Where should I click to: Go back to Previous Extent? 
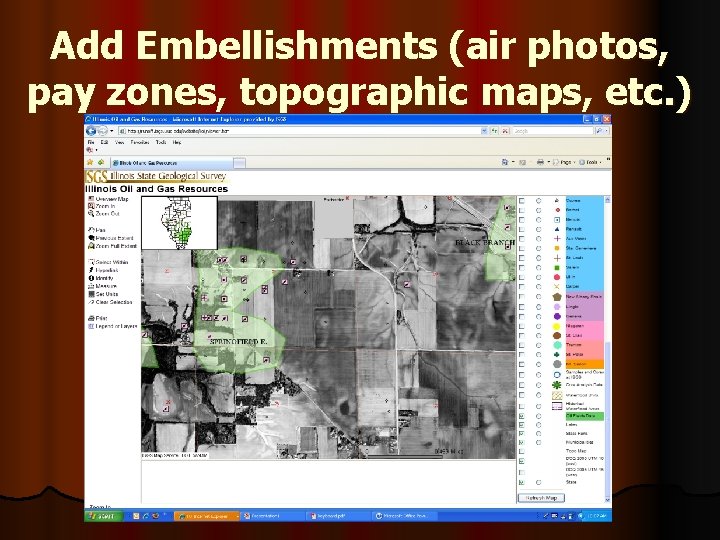111,238
